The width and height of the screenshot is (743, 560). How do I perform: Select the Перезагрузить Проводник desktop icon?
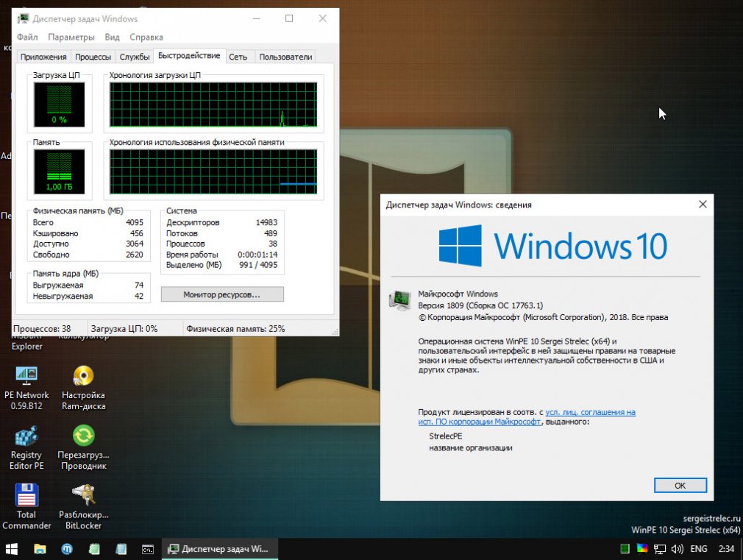coord(83,447)
